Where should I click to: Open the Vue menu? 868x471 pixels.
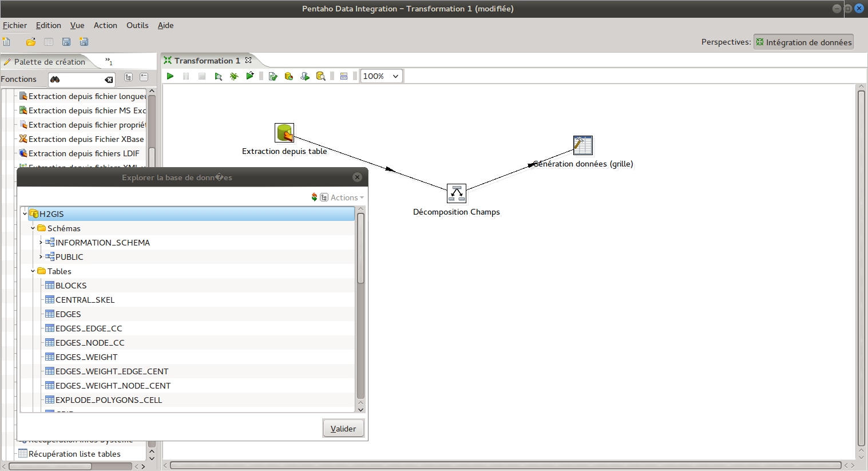coord(77,25)
